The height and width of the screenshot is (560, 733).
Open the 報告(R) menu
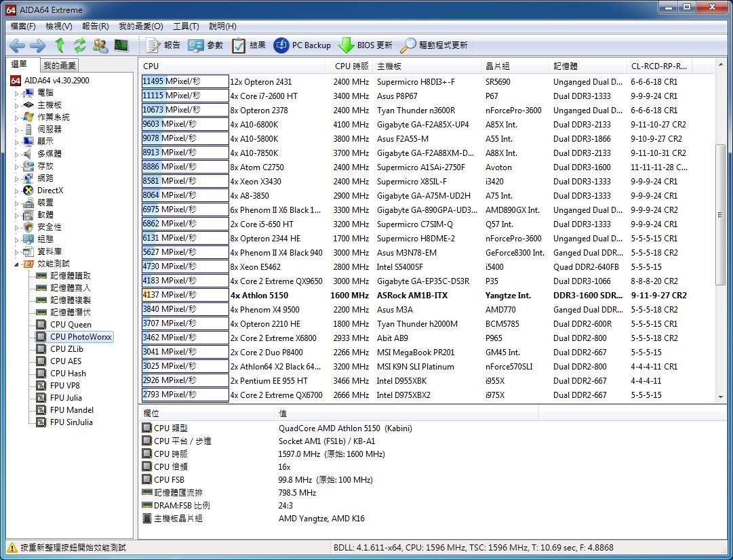[96, 26]
